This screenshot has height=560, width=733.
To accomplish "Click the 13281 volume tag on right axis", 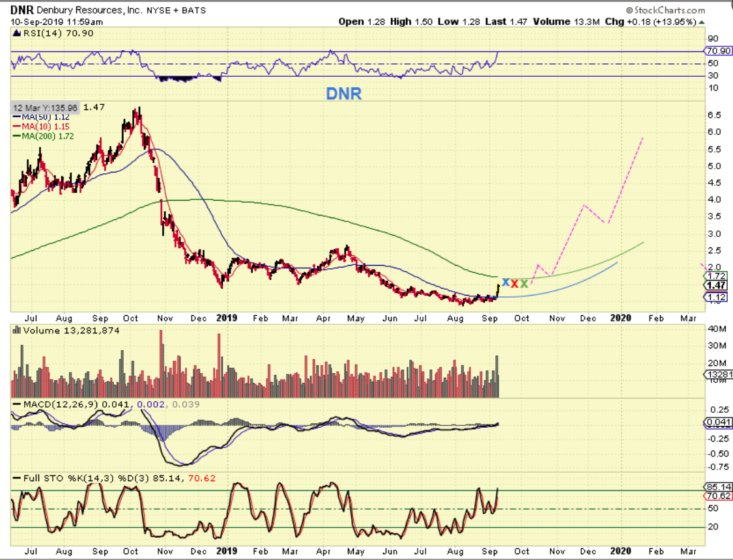I will [x=719, y=374].
